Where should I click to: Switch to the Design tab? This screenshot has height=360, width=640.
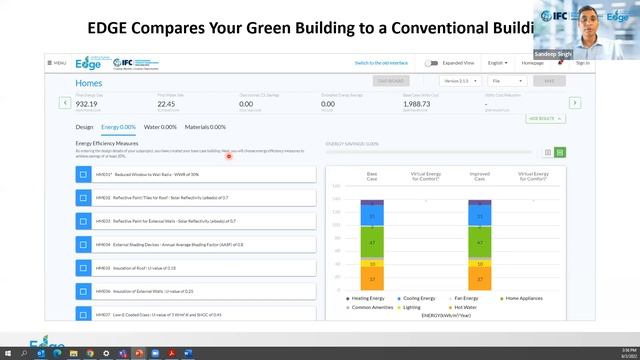84,127
